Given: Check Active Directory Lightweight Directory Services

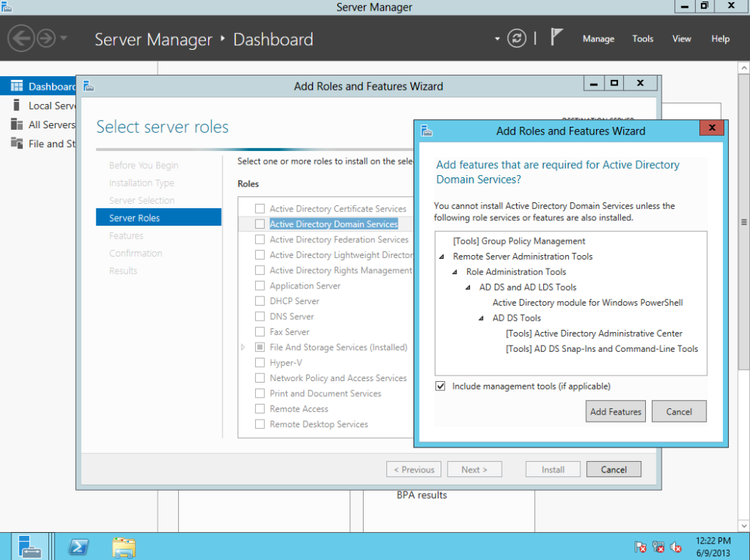Looking at the screenshot, I should [x=260, y=254].
